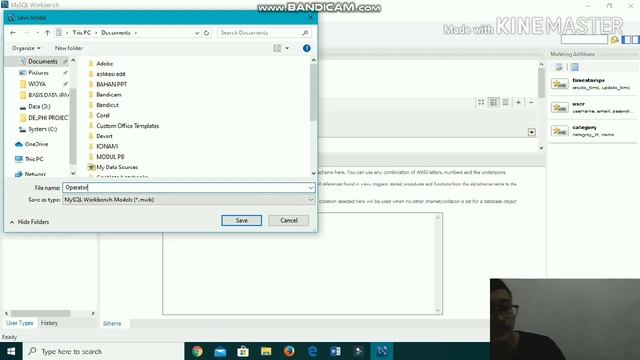Click the minus icon in Workbench toolbar
Viewport: 640px width, 360px height.
click(531, 102)
